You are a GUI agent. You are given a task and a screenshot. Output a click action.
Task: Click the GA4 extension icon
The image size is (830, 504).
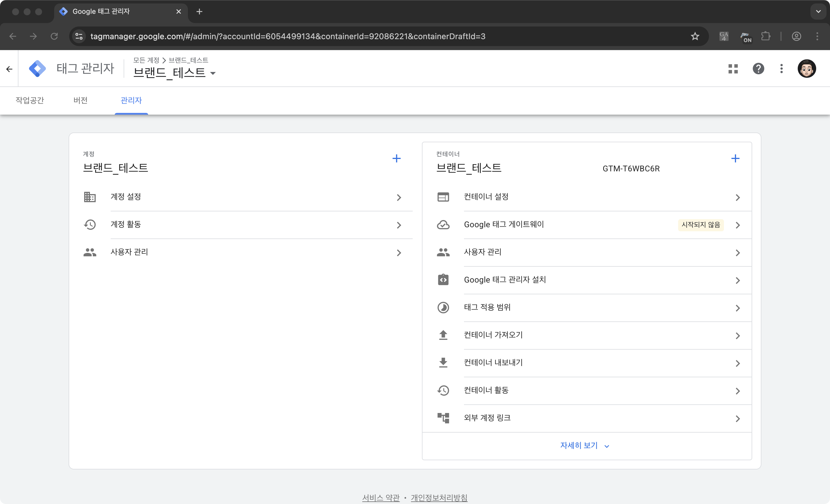tap(724, 36)
